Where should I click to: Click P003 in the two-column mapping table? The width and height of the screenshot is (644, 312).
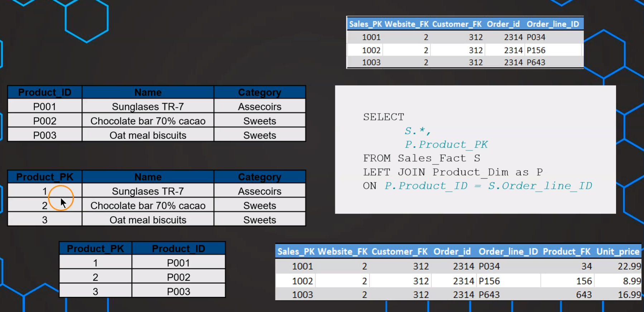click(x=178, y=292)
